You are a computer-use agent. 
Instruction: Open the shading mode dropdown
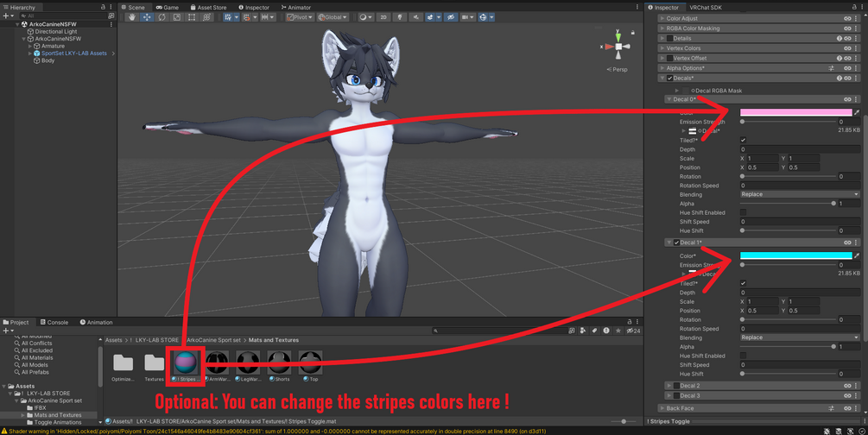coord(365,17)
